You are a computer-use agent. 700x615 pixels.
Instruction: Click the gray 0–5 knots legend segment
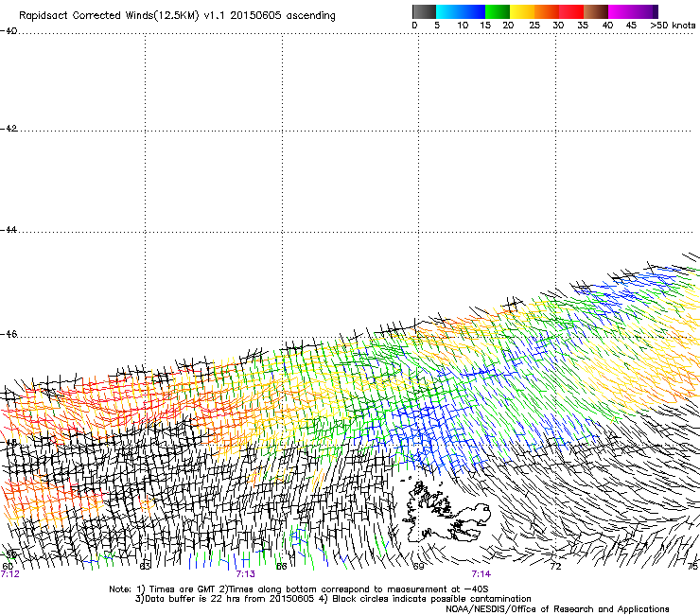coord(424,11)
